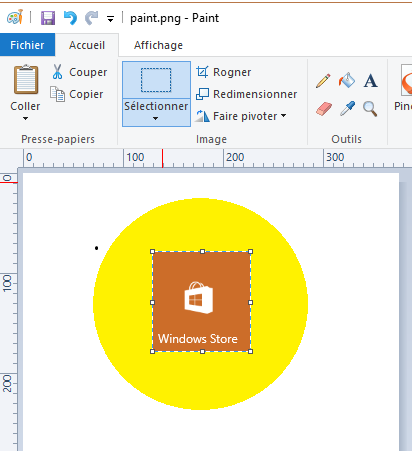Undo the last action

70,18
